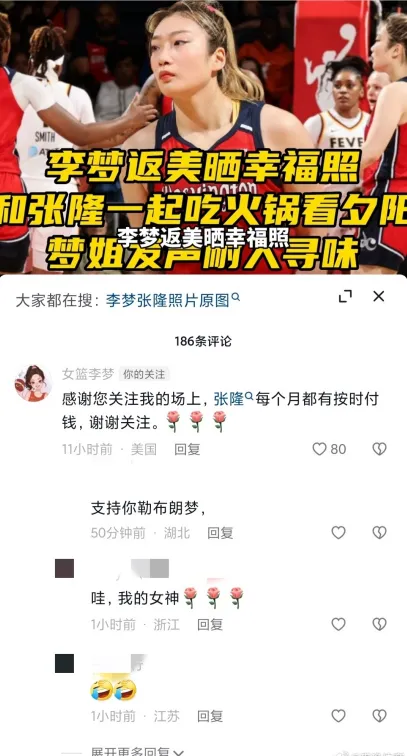
Task: Close the comments panel
Action: point(379,297)
